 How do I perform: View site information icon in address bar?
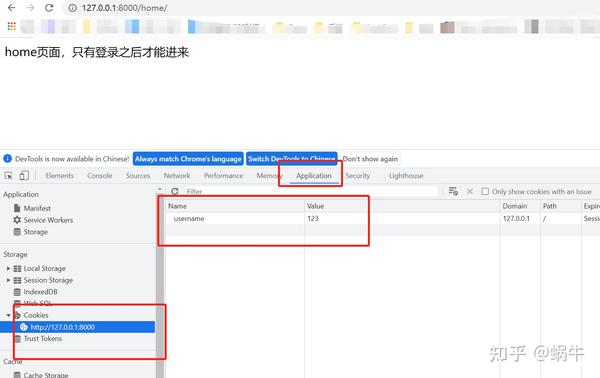(x=72, y=8)
